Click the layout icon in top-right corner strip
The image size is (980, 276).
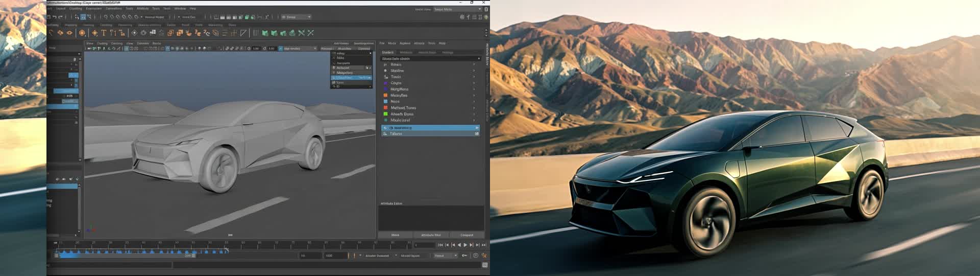[x=486, y=9]
